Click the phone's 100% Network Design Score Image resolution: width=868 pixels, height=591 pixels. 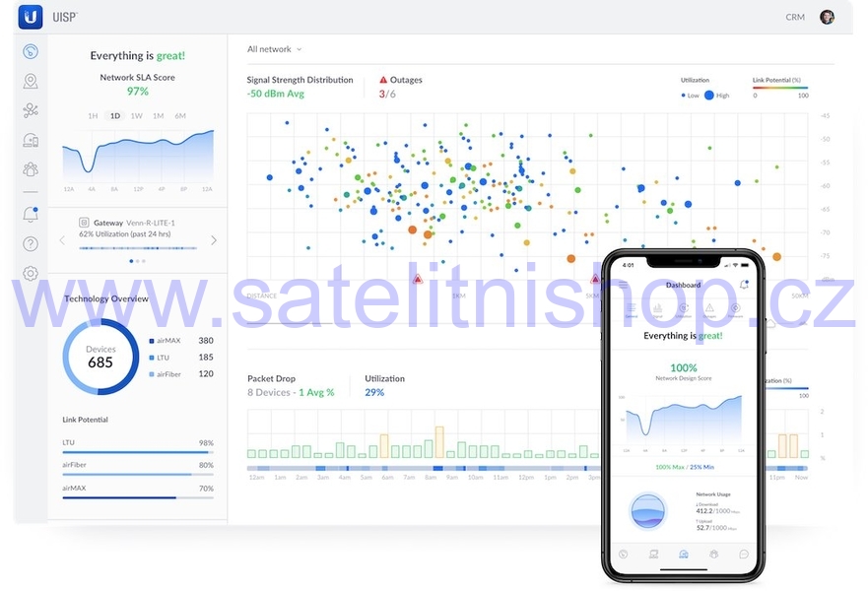[x=684, y=367]
